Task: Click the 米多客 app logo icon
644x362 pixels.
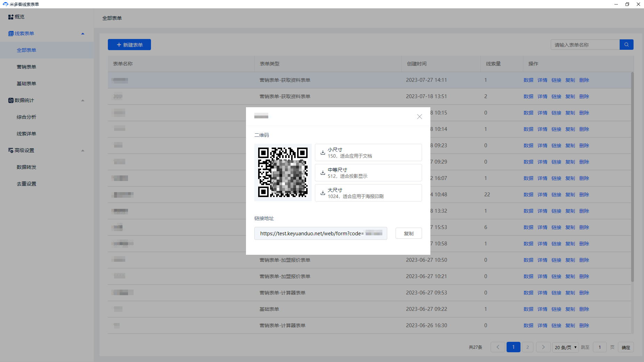Action: click(5, 4)
